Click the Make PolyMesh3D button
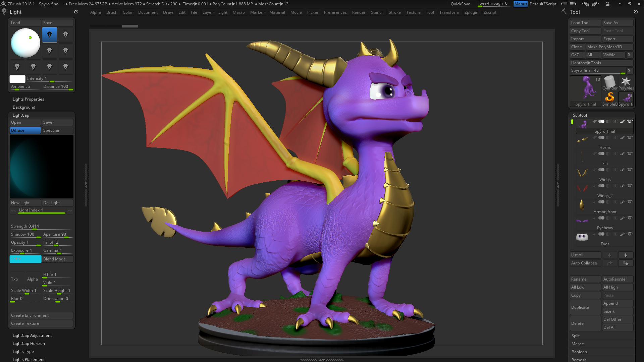Viewport: 644px width, 362px height. coord(609,47)
